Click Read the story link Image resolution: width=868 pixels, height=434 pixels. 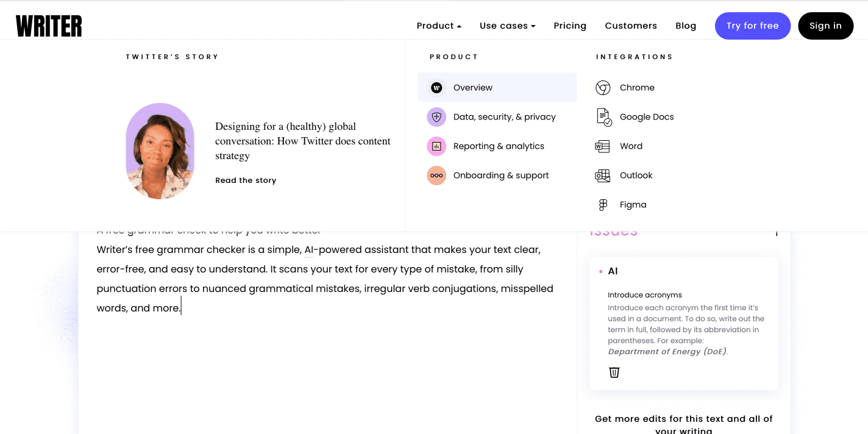(246, 180)
